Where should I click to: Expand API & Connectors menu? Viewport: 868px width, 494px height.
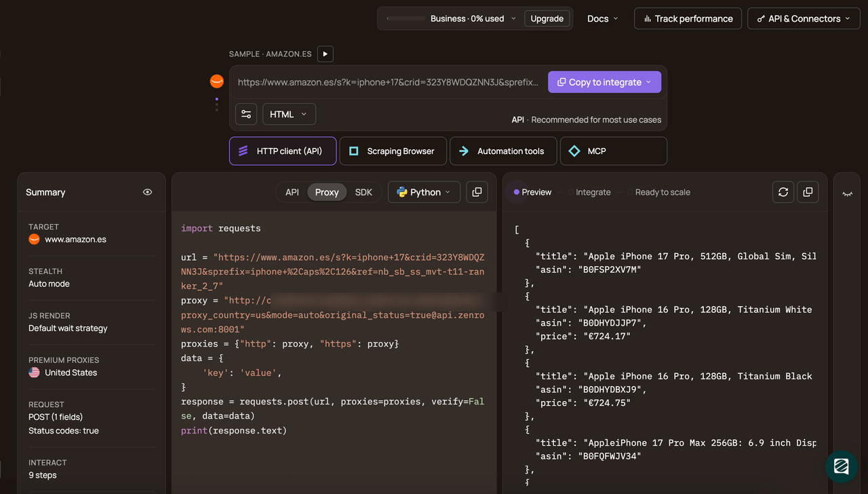click(x=804, y=19)
